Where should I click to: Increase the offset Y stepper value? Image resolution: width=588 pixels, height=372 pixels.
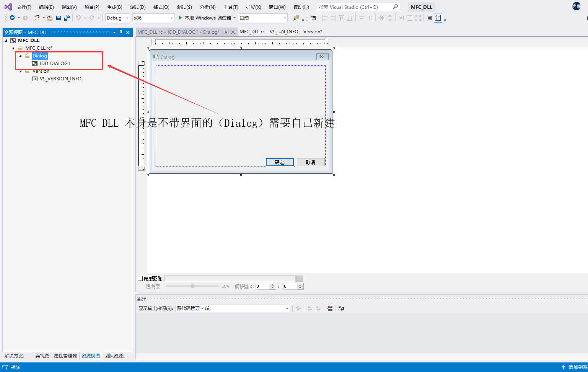tap(300, 285)
